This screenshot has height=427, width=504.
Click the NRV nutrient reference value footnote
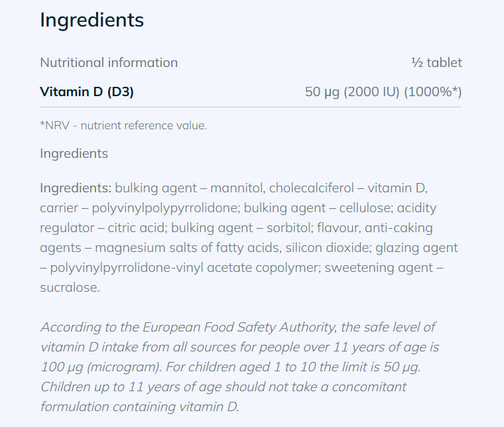(123, 125)
